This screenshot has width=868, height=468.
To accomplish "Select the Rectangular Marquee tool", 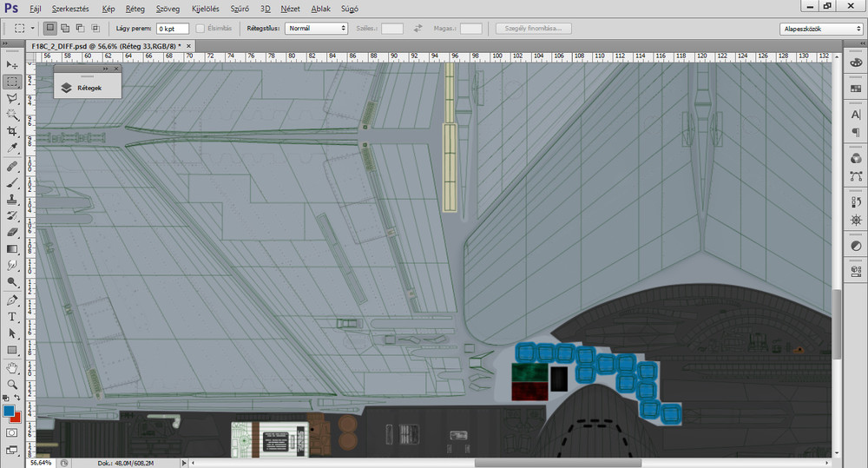I will pyautogui.click(x=12, y=82).
